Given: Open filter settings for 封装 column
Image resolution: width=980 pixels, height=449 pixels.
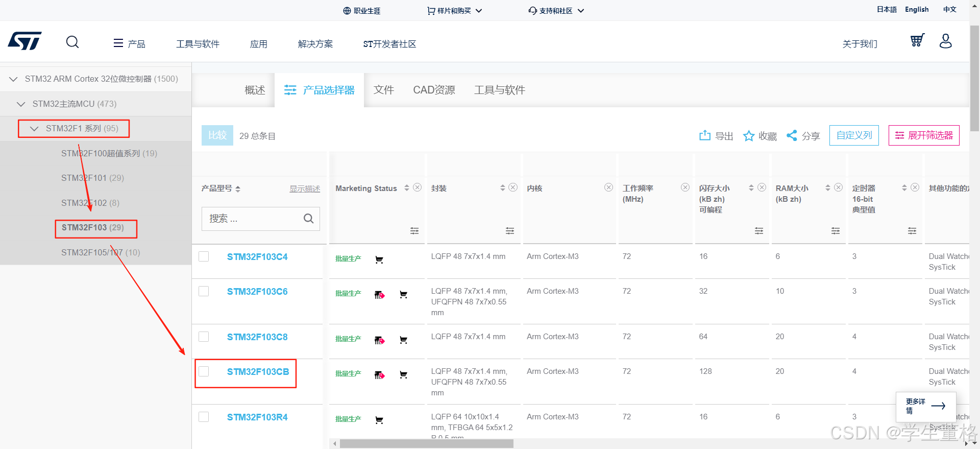Looking at the screenshot, I should click(x=510, y=231).
